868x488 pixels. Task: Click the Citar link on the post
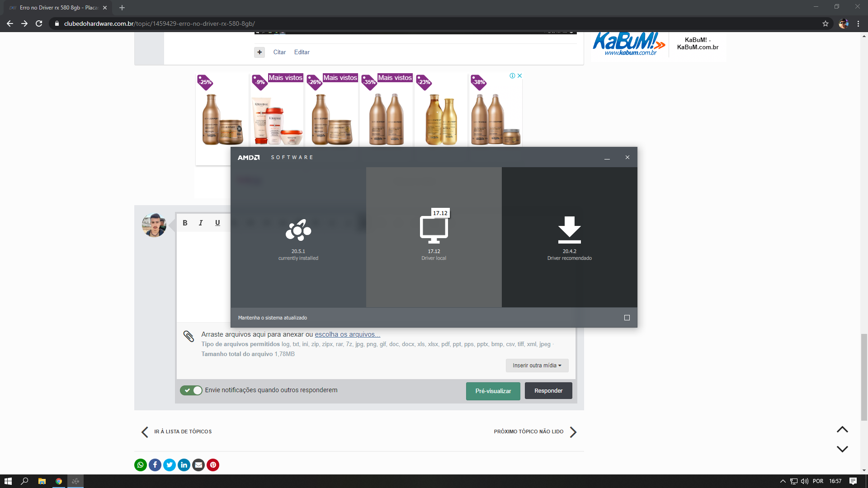coord(279,52)
